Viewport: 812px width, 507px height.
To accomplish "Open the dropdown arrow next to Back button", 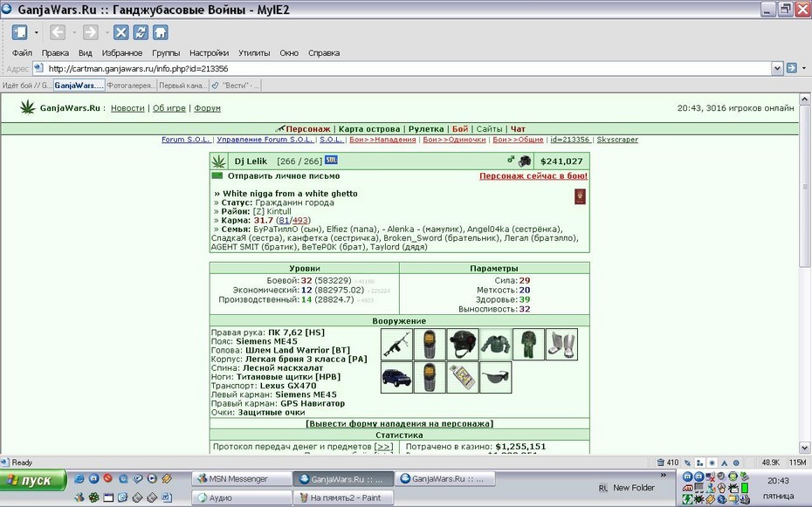I will pyautogui.click(x=74, y=32).
